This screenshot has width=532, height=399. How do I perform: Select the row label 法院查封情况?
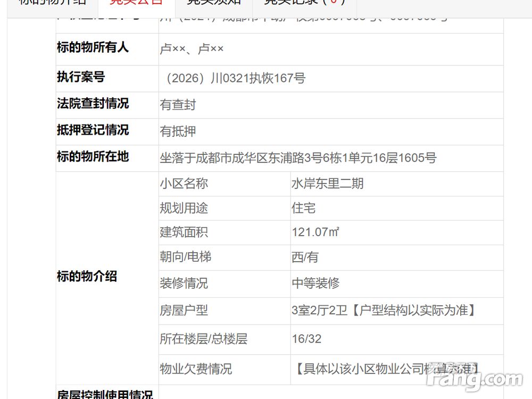(x=93, y=104)
